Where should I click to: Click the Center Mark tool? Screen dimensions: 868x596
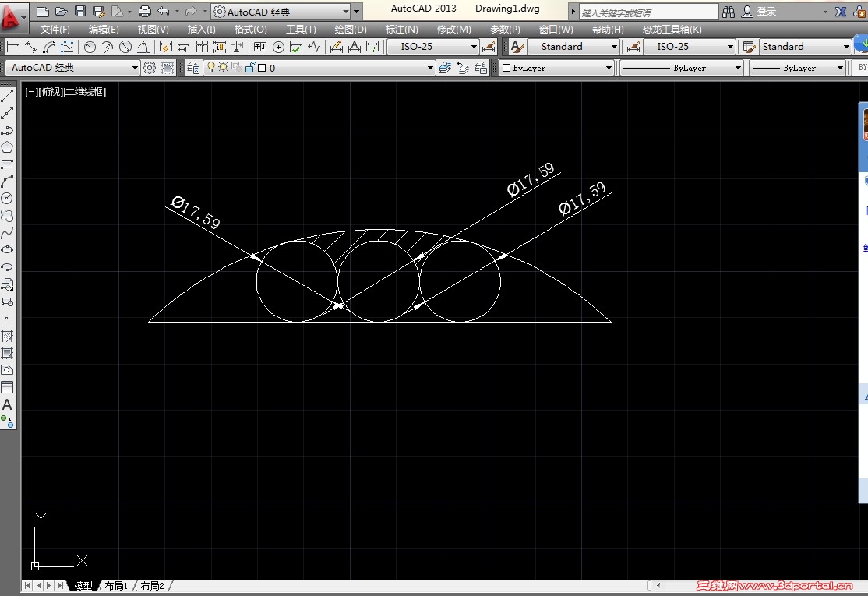click(278, 47)
